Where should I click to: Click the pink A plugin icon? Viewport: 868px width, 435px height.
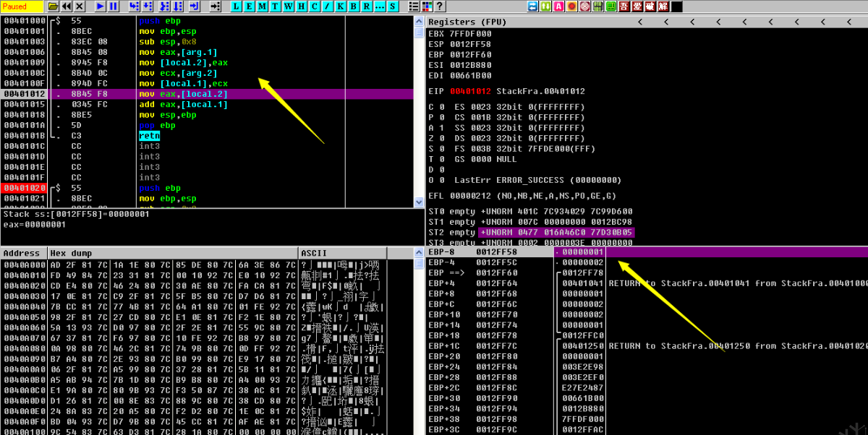coord(558,7)
